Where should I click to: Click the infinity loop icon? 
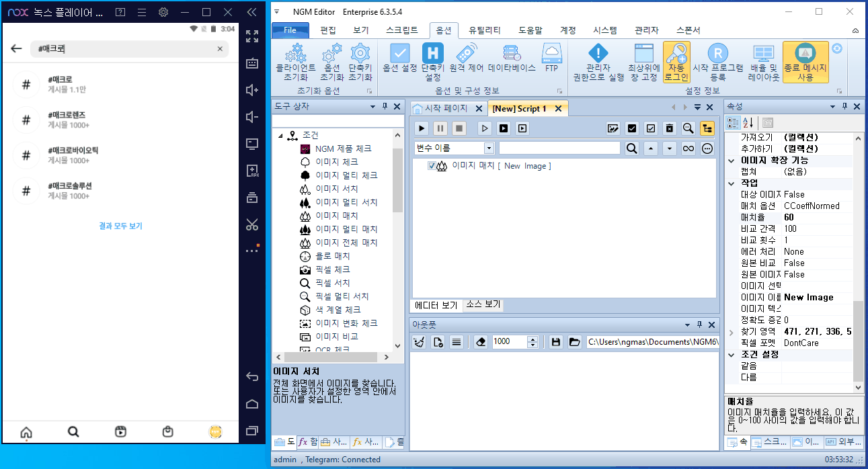688,148
